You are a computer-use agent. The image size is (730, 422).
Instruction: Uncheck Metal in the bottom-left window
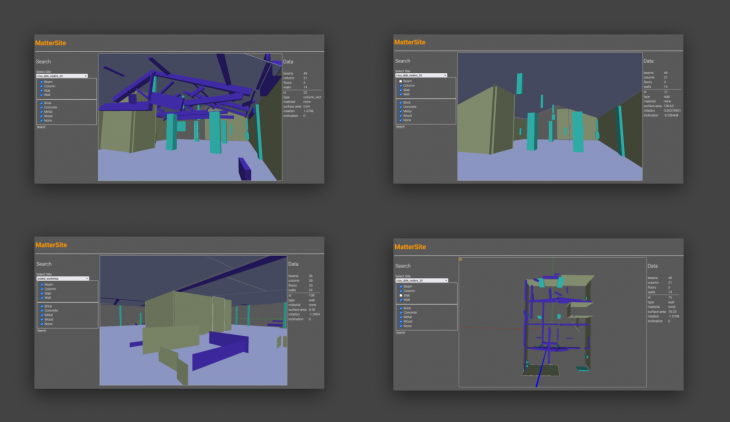[40, 315]
